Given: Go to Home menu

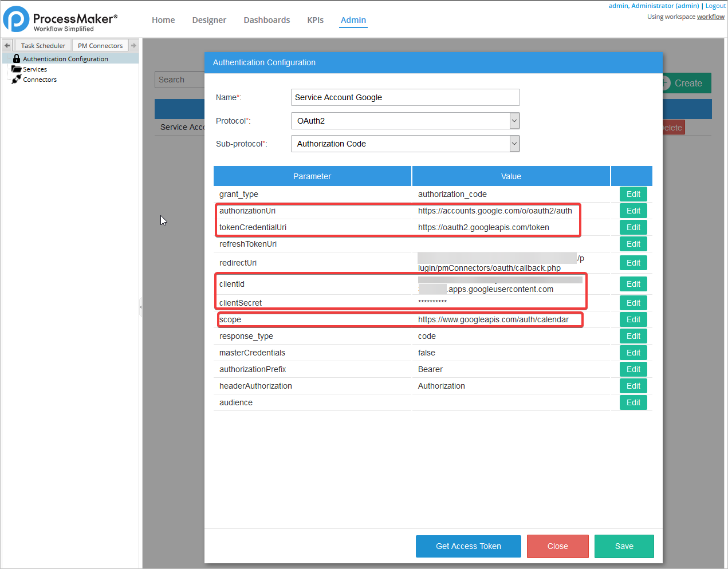Looking at the screenshot, I should (163, 20).
